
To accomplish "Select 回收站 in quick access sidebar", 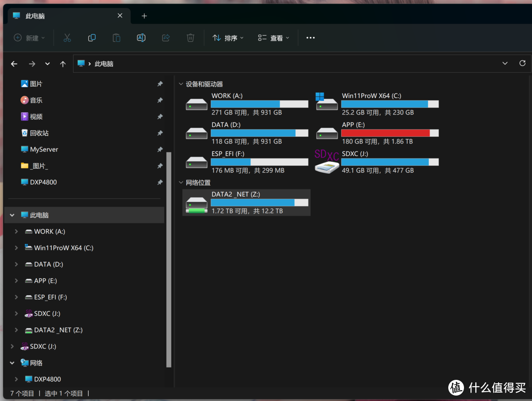I will pos(39,133).
